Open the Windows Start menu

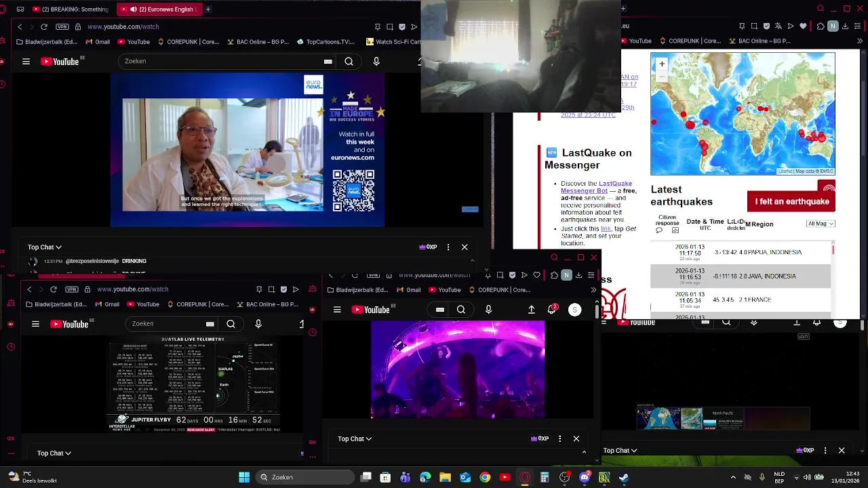coord(244,477)
